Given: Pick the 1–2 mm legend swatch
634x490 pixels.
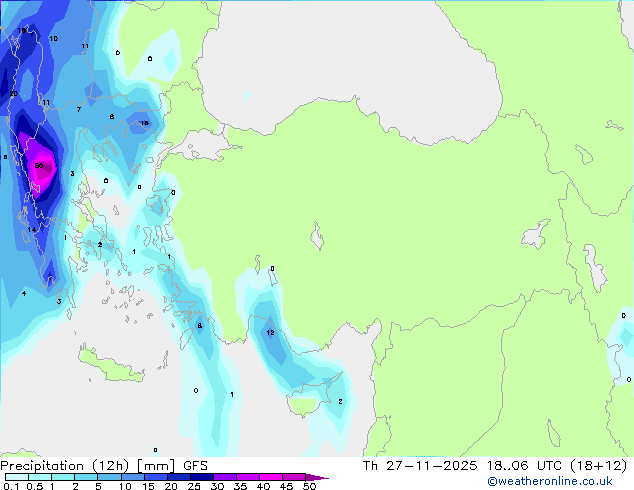Looking at the screenshot, I should (x=63, y=477).
